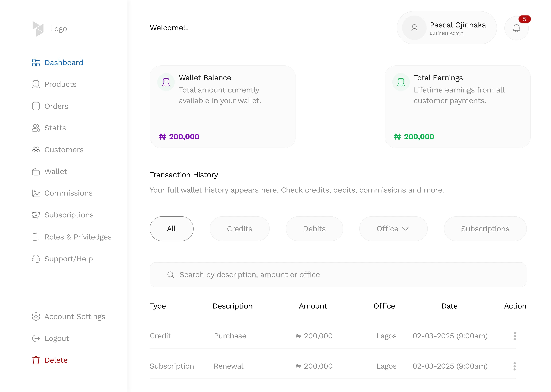Click the Total Earnings amount 200,000
This screenshot has width=551, height=392.
click(414, 137)
